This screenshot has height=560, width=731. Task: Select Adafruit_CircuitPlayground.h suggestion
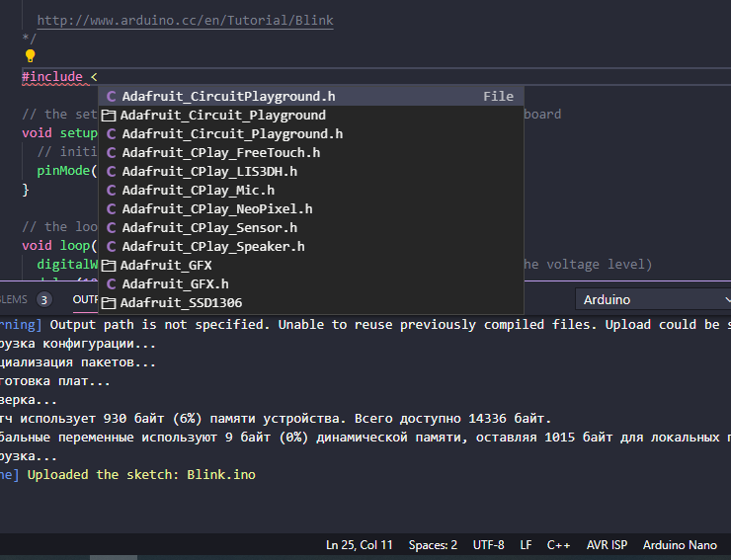(x=311, y=96)
